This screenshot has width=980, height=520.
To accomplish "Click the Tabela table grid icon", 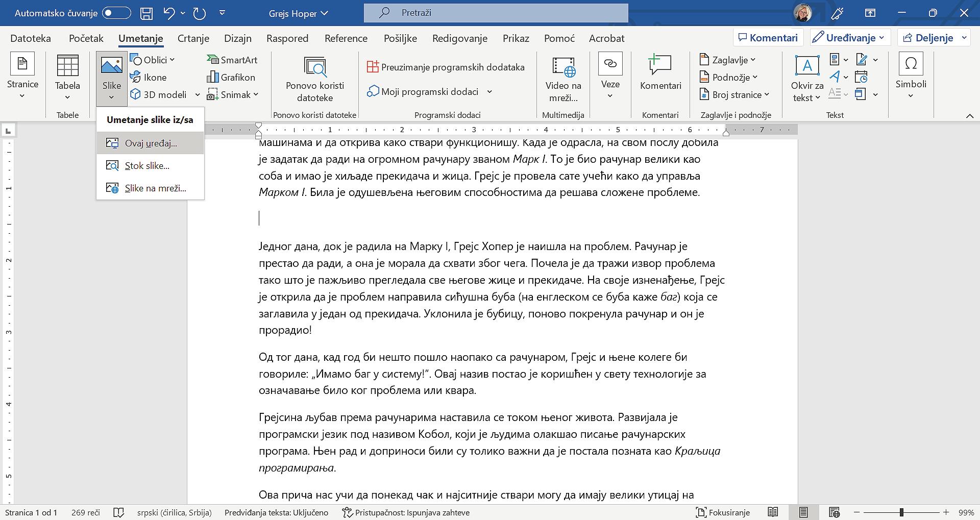I will 67,66.
